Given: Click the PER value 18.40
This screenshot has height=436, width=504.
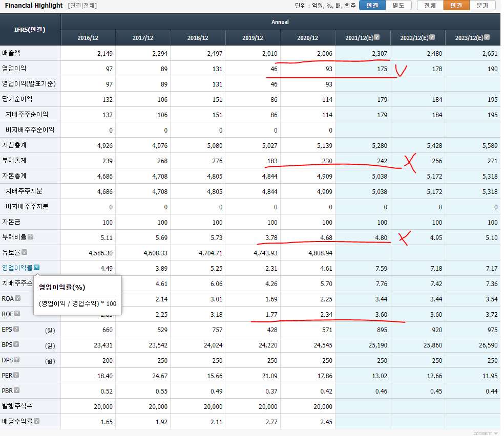Looking at the screenshot, I should click(x=105, y=376).
